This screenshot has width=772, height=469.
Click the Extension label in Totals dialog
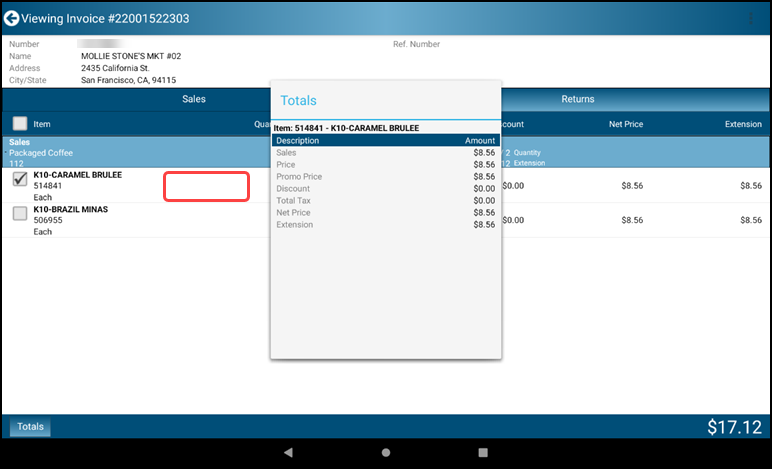[x=294, y=224]
